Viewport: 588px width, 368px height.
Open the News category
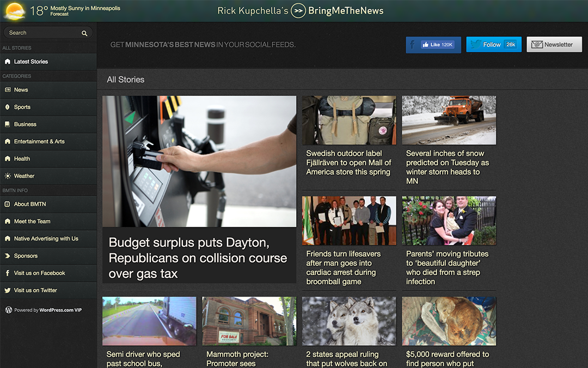(x=21, y=90)
